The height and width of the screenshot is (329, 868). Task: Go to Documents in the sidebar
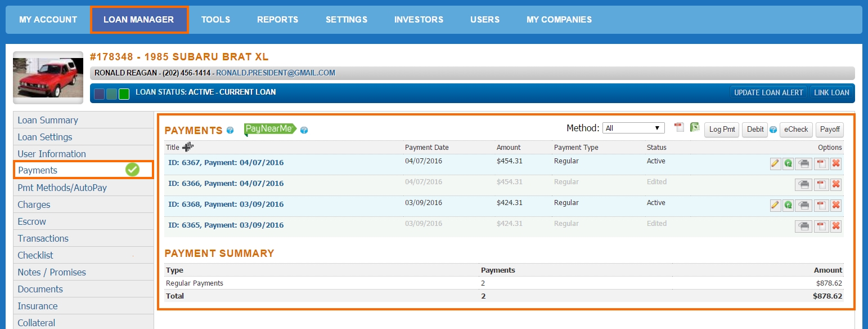point(83,289)
